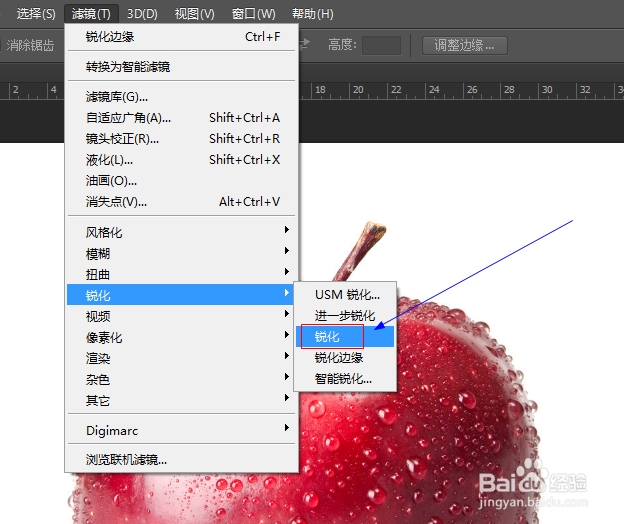
Task: Click the horizontal ruler at 20
Action: pyautogui.click(x=358, y=91)
